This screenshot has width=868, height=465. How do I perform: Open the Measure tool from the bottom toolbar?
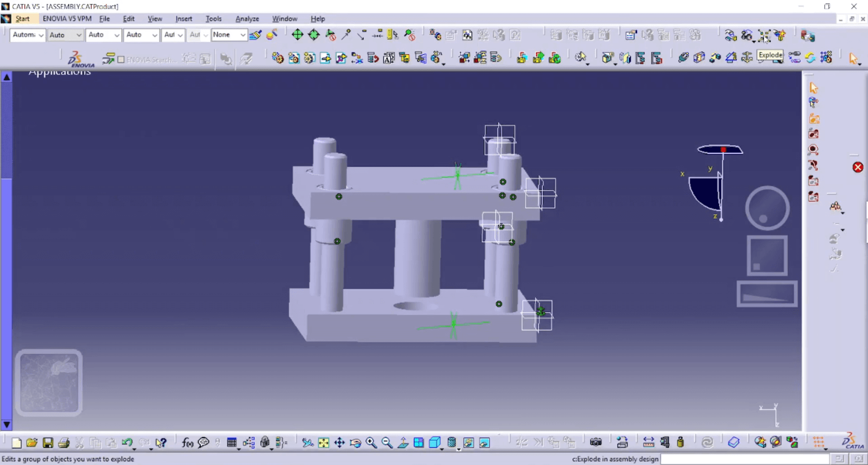tap(649, 442)
